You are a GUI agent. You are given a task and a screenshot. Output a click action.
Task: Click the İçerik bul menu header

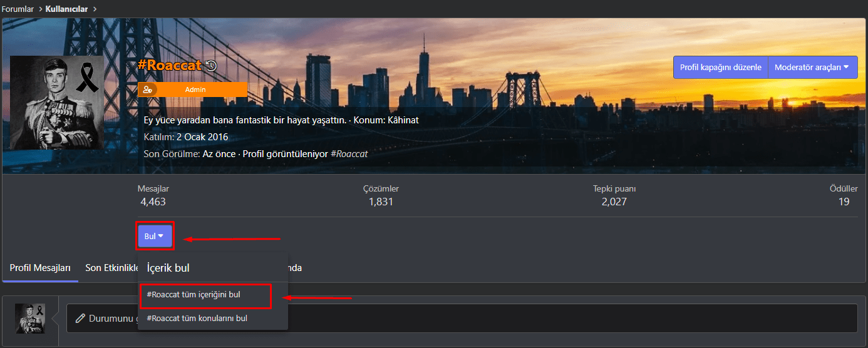click(168, 268)
